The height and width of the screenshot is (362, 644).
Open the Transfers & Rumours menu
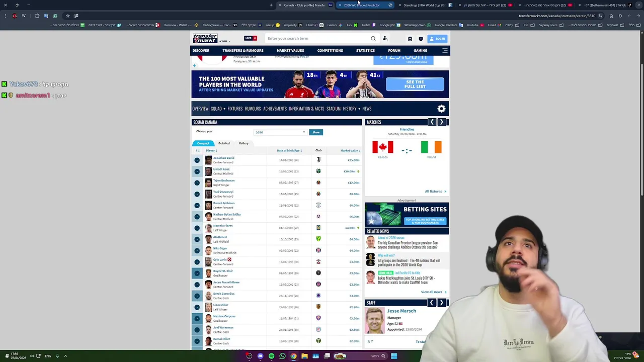click(x=243, y=51)
